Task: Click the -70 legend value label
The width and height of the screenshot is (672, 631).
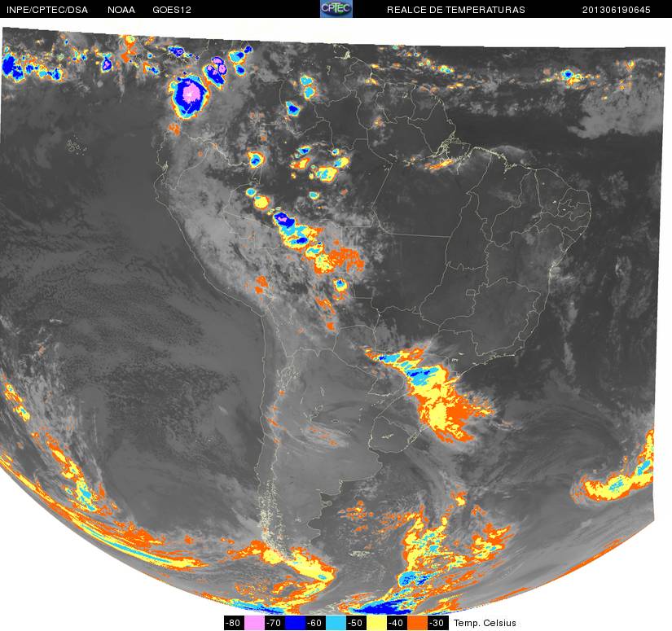Action: pos(275,623)
